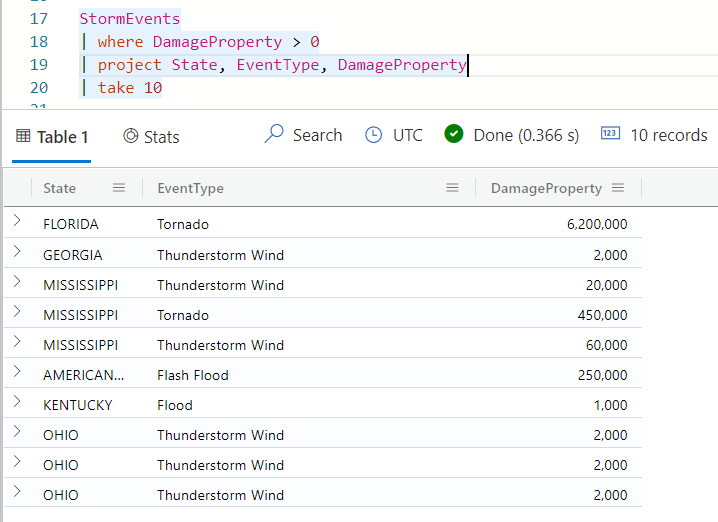Expand the KENTUCKY Flood row
The image size is (718, 522).
pyautogui.click(x=17, y=402)
